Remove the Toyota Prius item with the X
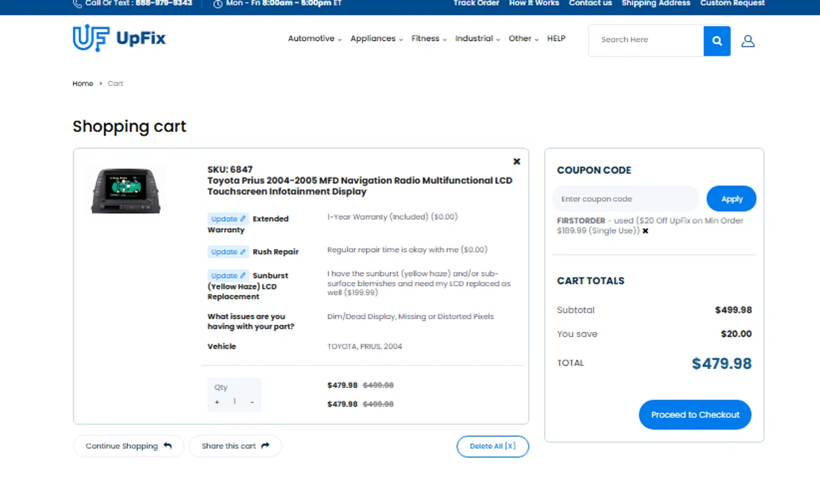Image resolution: width=820 pixels, height=504 pixels. pos(517,161)
